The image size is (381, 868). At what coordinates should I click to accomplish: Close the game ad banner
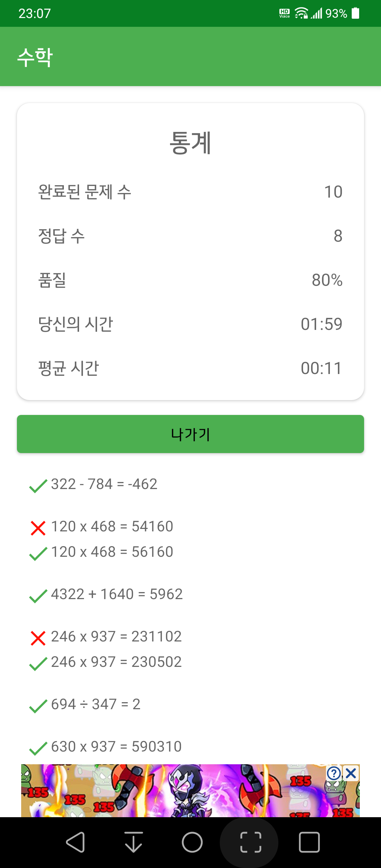pos(351,773)
